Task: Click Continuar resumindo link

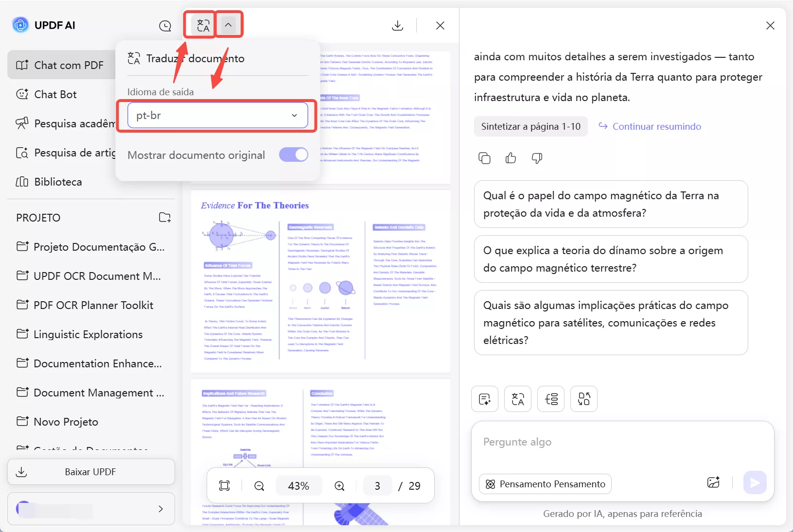Action: (x=657, y=126)
